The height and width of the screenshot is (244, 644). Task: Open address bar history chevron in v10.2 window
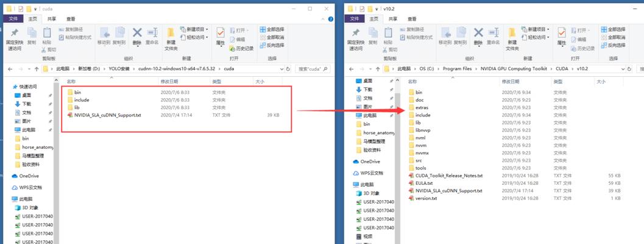pyautogui.click(x=623, y=69)
